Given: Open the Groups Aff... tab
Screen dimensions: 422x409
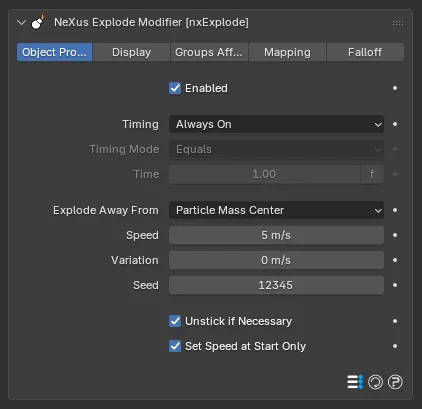Looking at the screenshot, I should pyautogui.click(x=209, y=52).
